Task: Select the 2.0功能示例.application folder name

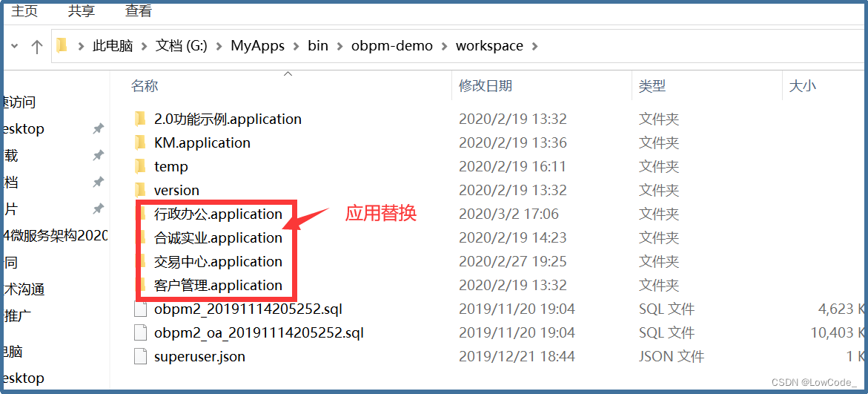Action: tap(228, 119)
